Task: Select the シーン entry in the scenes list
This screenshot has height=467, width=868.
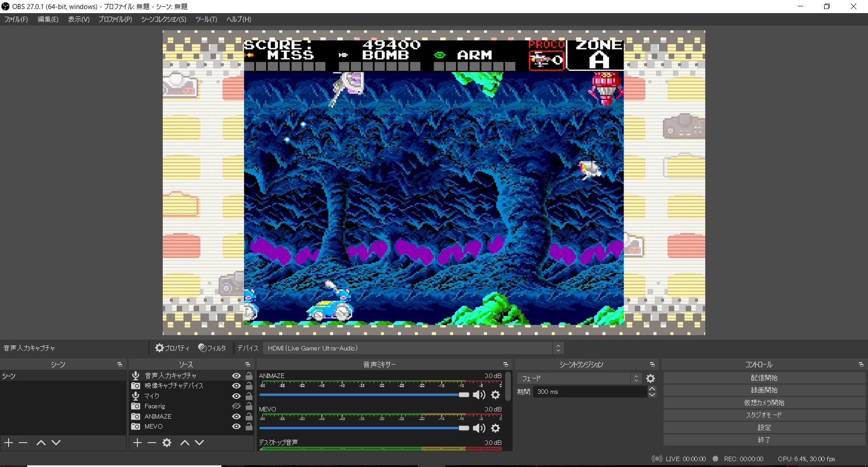Action: click(63, 376)
